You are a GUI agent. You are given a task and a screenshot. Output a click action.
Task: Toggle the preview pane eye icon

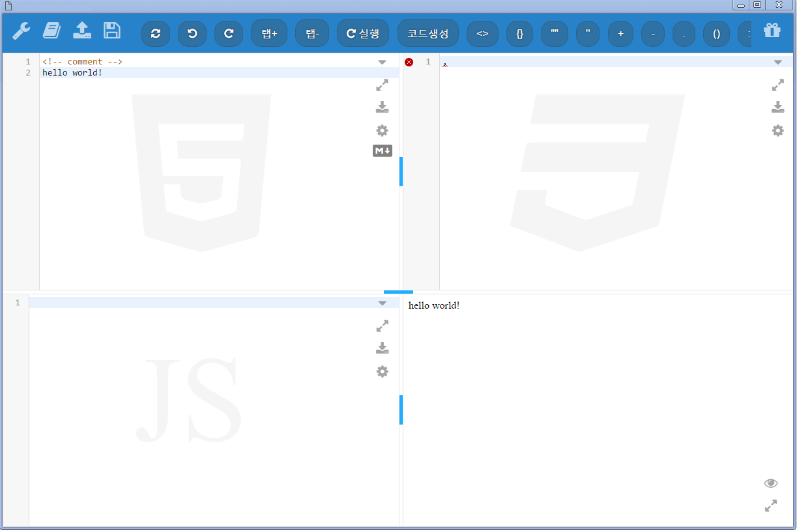coord(771,483)
